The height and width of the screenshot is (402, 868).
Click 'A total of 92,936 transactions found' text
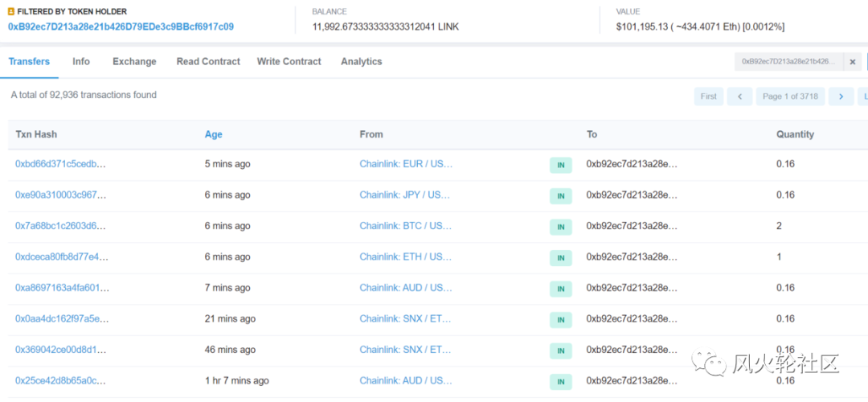click(84, 95)
